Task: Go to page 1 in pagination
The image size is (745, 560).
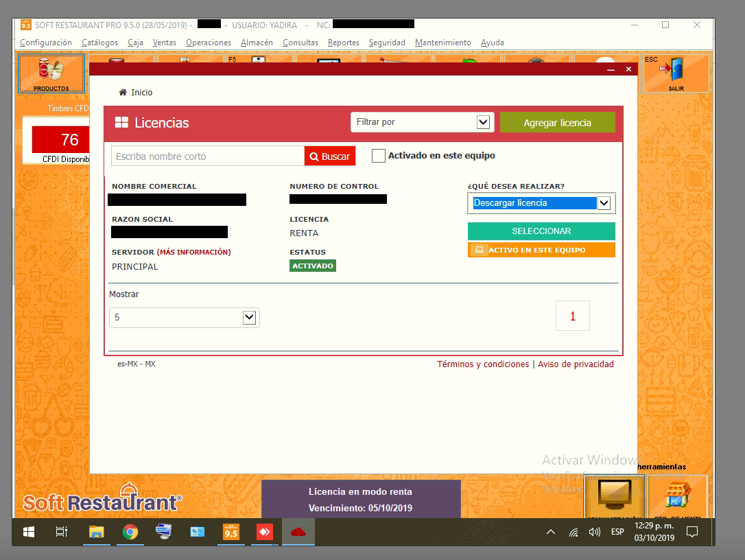Action: tap(573, 316)
